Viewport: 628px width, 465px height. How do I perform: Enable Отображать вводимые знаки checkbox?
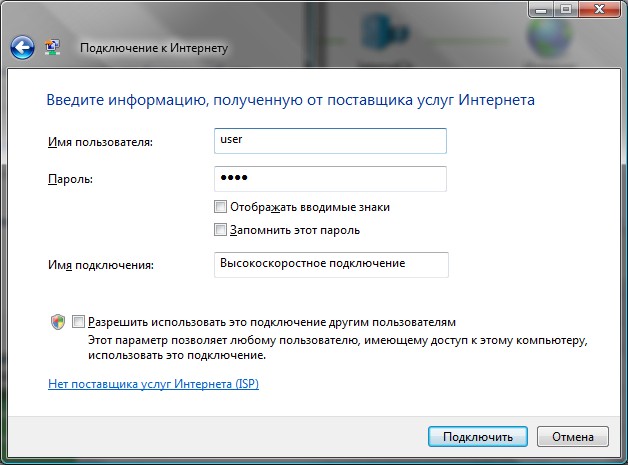(x=220, y=207)
